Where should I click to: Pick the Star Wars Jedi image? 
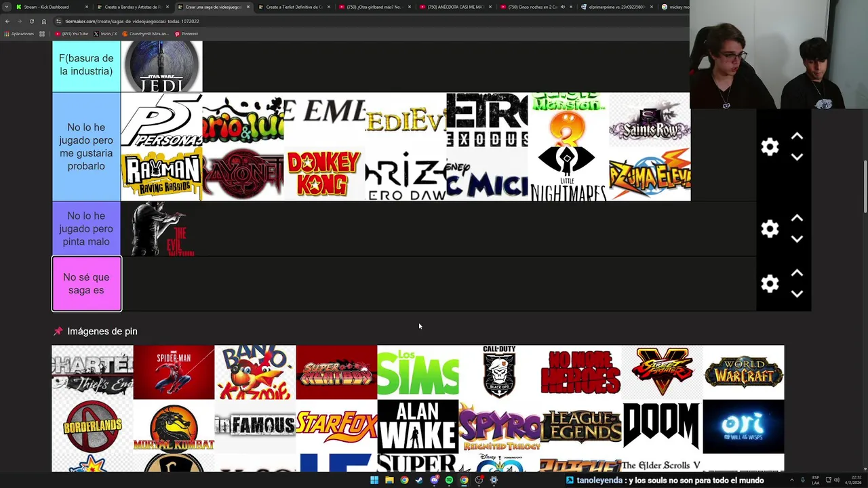(x=161, y=66)
